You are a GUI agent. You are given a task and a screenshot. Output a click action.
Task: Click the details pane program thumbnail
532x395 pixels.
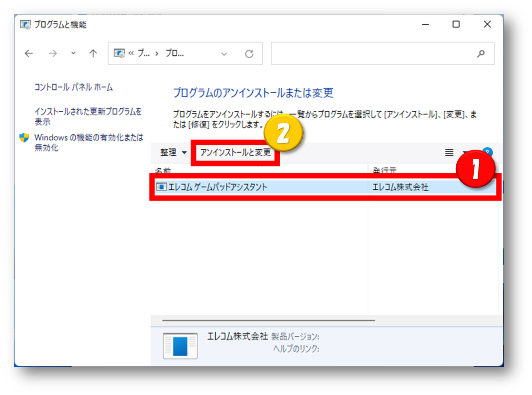pos(180,345)
